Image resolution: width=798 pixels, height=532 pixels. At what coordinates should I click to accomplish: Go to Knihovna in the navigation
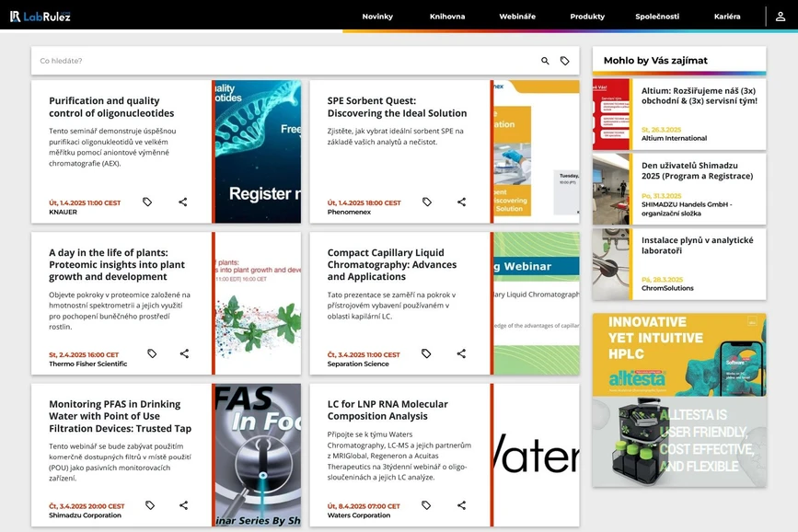(x=447, y=17)
